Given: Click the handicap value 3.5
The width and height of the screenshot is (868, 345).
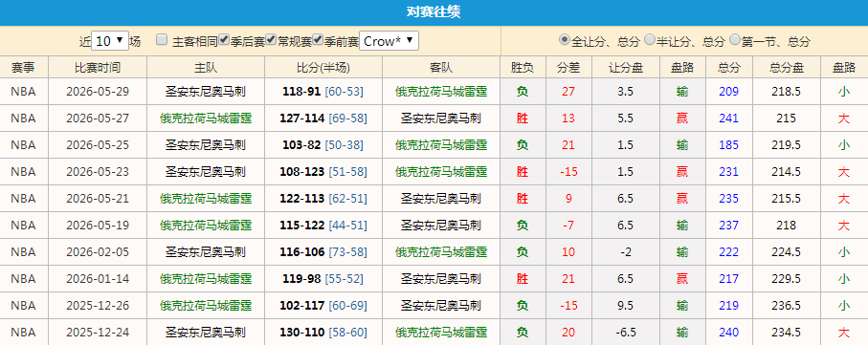Looking at the screenshot, I should point(626,91).
